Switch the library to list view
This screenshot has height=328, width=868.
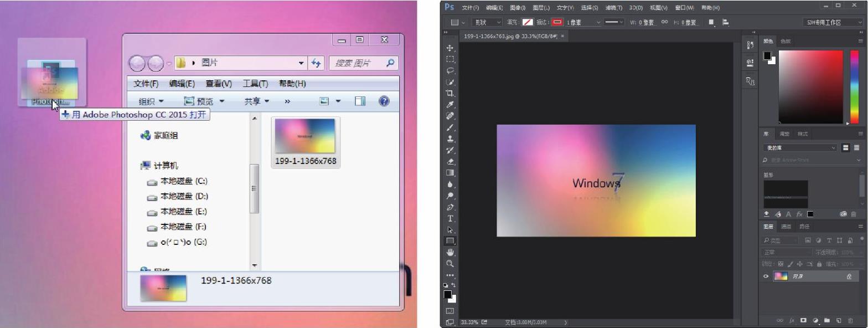click(856, 148)
